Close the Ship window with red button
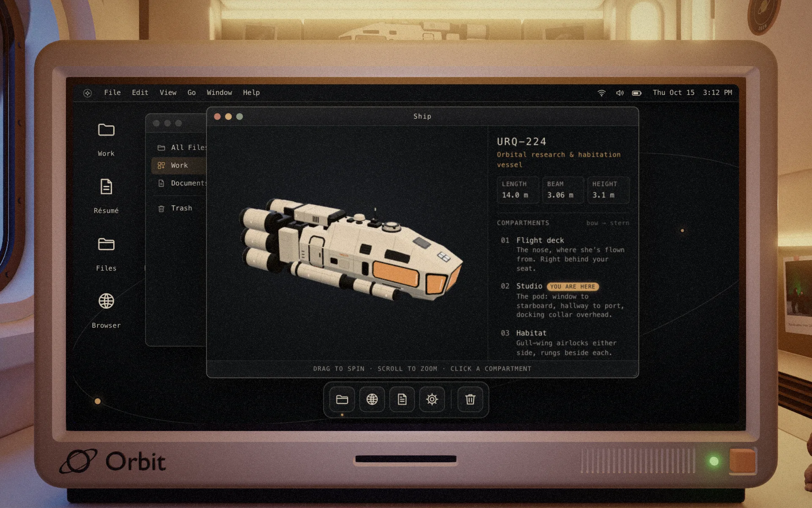 click(217, 116)
